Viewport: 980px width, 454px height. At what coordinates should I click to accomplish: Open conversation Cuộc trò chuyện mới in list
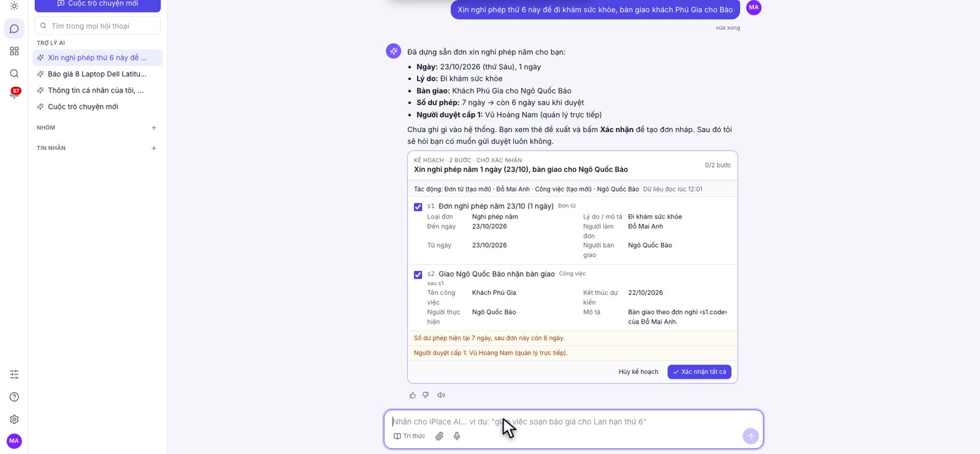[97, 106]
